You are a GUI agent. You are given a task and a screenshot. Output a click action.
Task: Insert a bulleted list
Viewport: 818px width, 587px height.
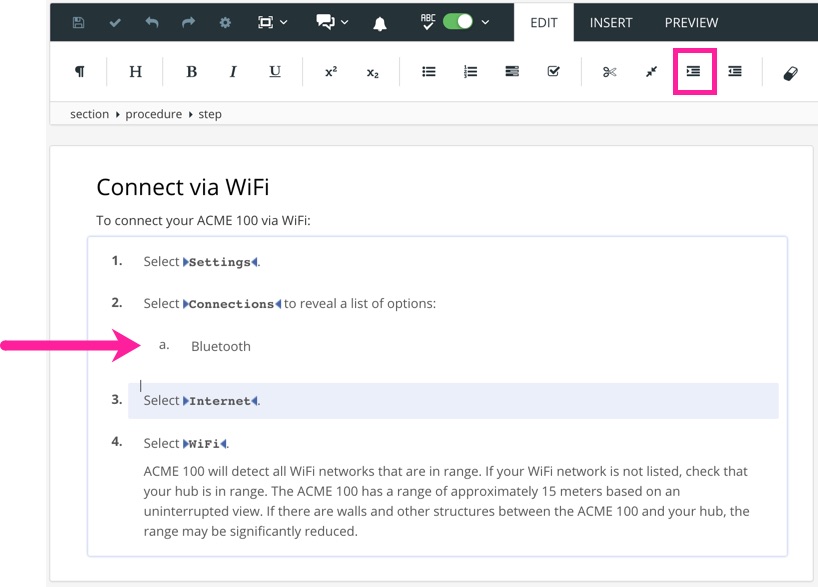pos(429,72)
